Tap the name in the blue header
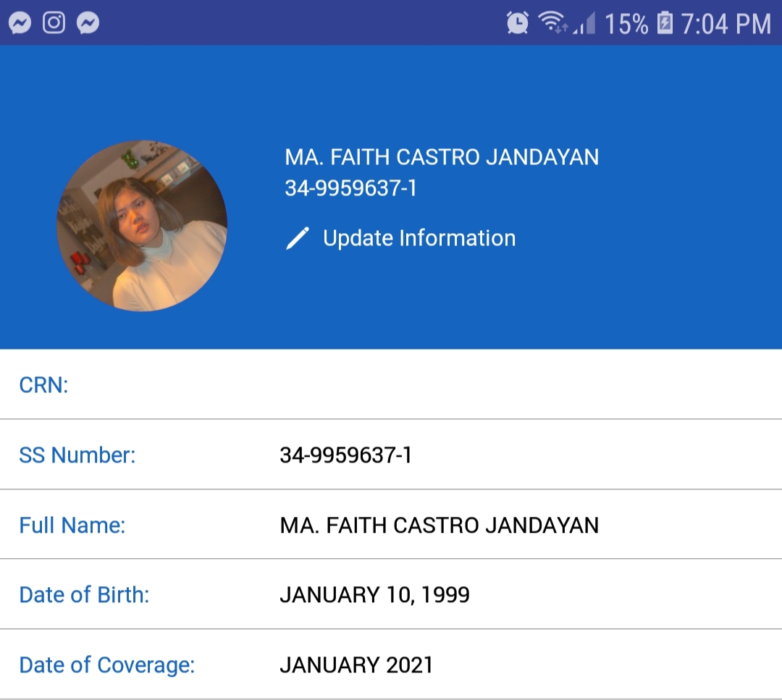 442,157
